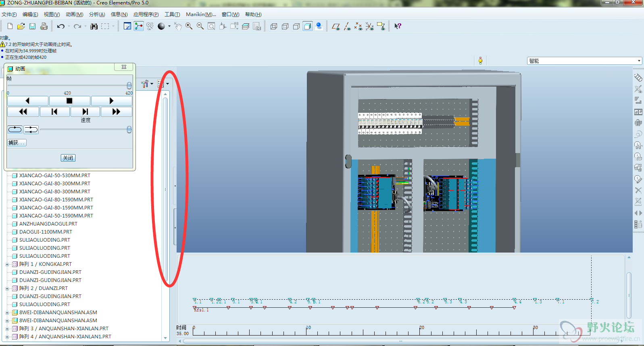Image resolution: width=644 pixels, height=346 pixels.
Task: Redo the undone operation
Action: (77, 26)
